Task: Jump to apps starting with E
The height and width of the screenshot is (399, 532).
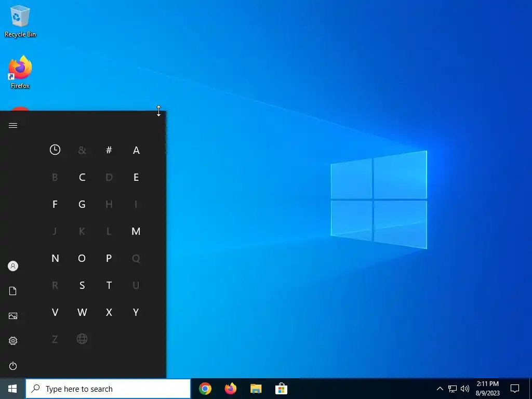Action: point(136,177)
